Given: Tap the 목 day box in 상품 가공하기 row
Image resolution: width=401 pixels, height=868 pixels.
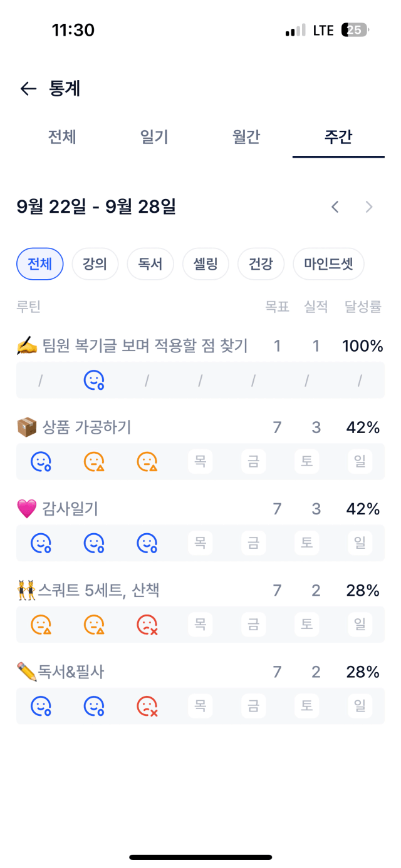Looking at the screenshot, I should [x=200, y=462].
